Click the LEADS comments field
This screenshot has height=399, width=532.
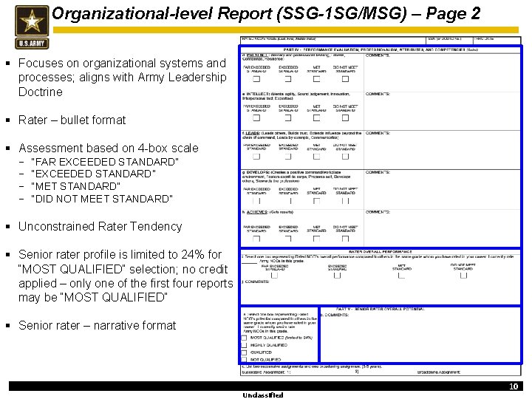tap(442, 150)
